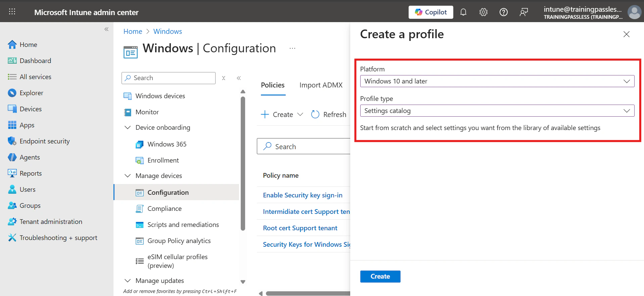
Task: Collapse the main left navigation
Action: tap(106, 29)
